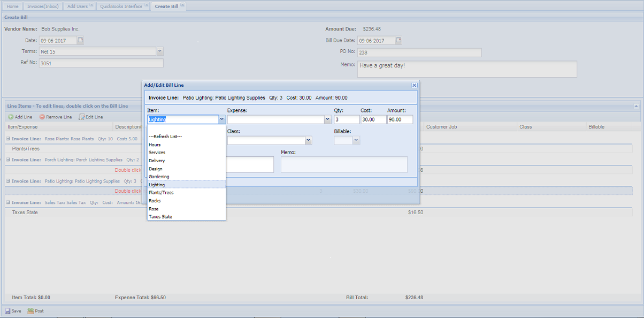Click the Qty input field
The height and width of the screenshot is (318, 644).
tap(346, 119)
